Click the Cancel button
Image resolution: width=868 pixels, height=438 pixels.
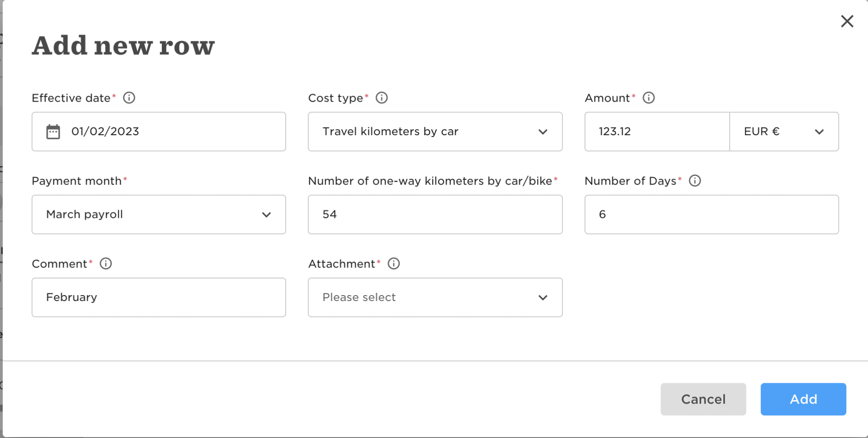pos(703,399)
